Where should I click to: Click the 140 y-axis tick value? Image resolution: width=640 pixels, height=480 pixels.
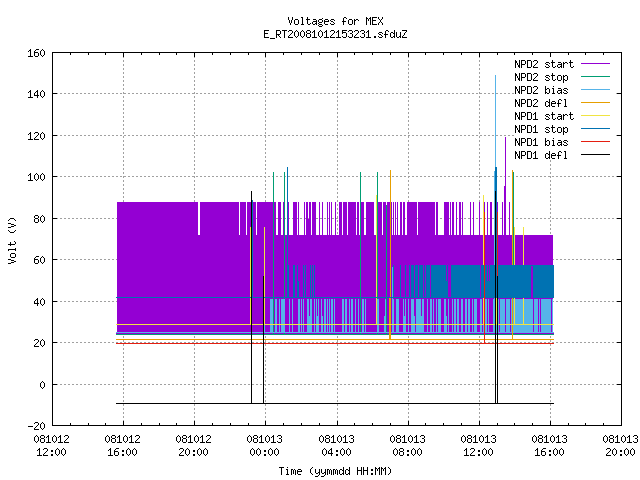(36, 94)
